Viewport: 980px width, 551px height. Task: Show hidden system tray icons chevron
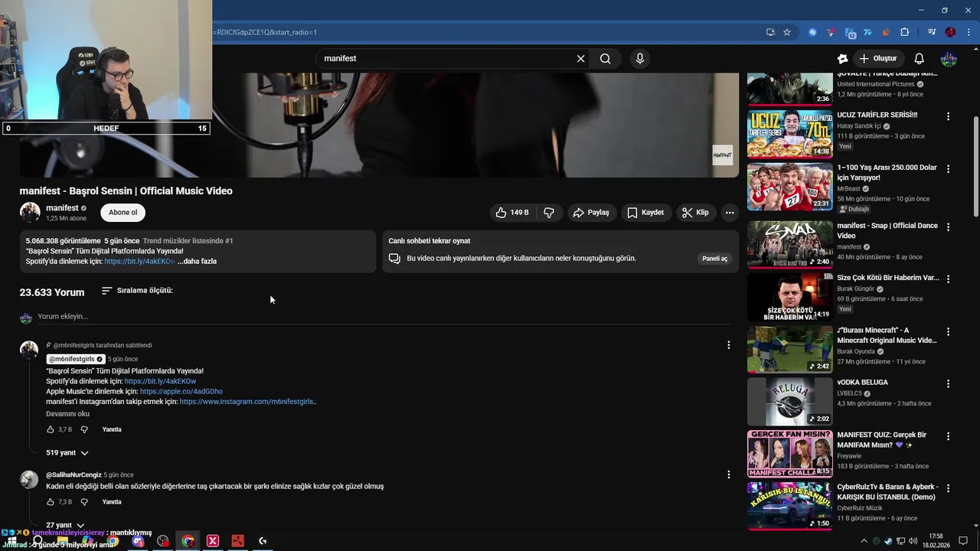864,541
